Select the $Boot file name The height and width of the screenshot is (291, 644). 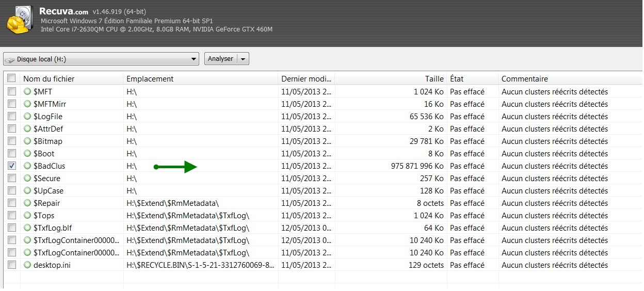point(44,154)
